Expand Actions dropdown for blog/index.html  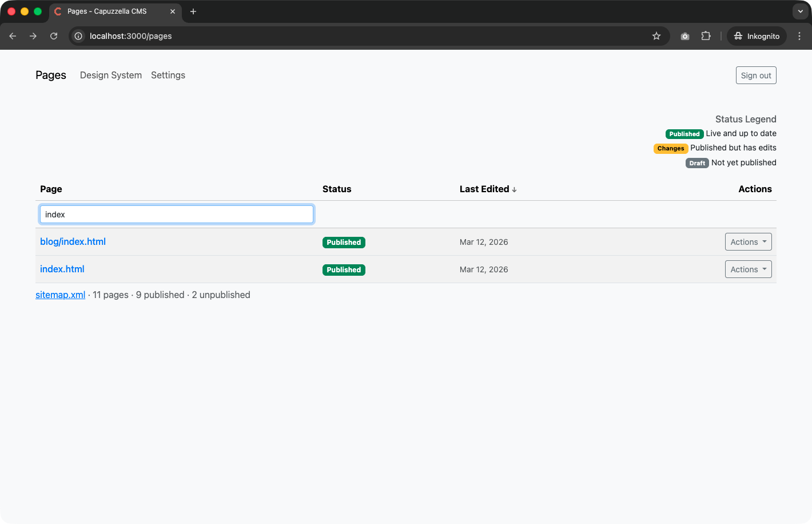pyautogui.click(x=748, y=242)
